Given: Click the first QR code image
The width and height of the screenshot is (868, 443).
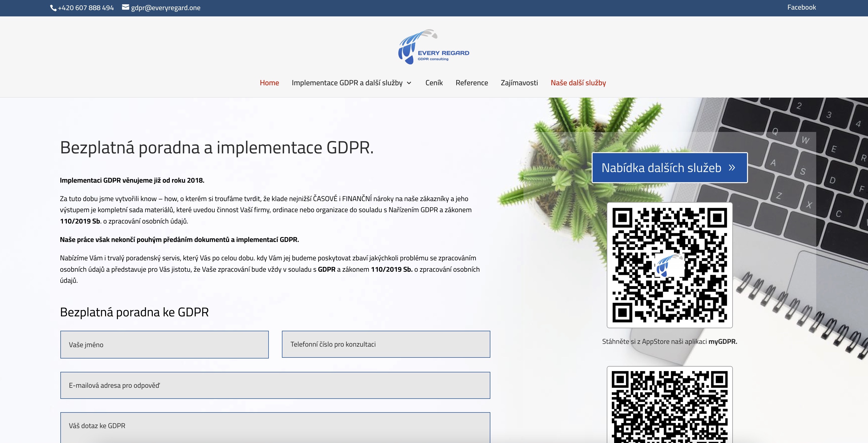Looking at the screenshot, I should tap(669, 265).
